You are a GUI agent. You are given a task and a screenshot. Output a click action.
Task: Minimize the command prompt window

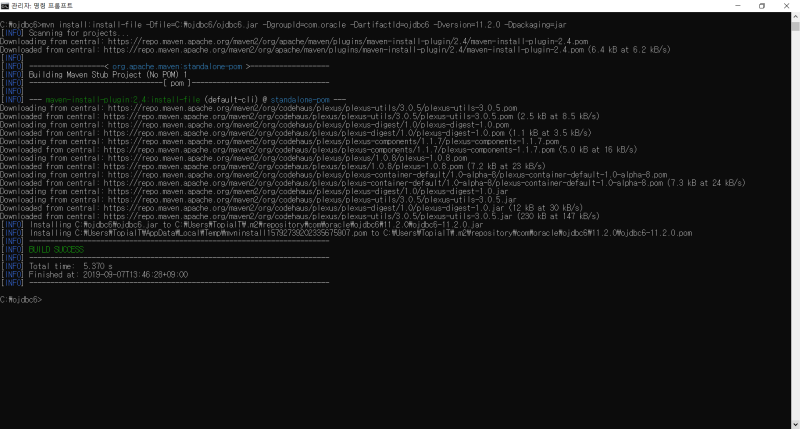tap(738, 6)
